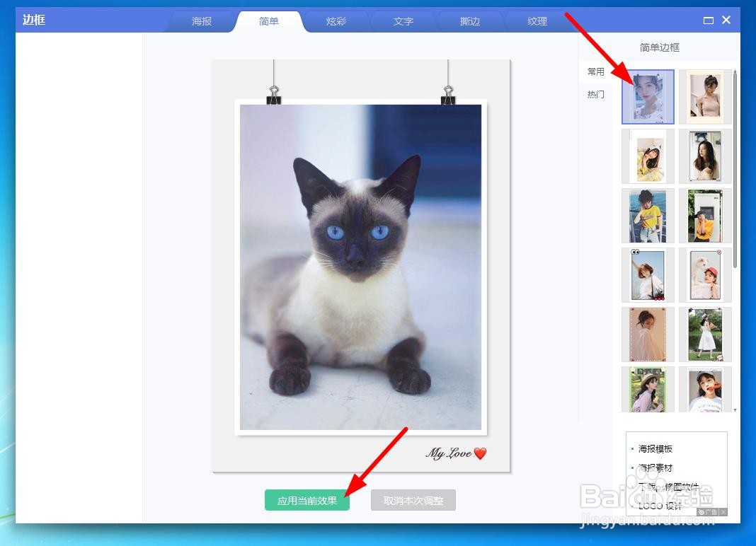
Task: Pick the dotted brown frame thumbnail
Action: click(x=648, y=335)
